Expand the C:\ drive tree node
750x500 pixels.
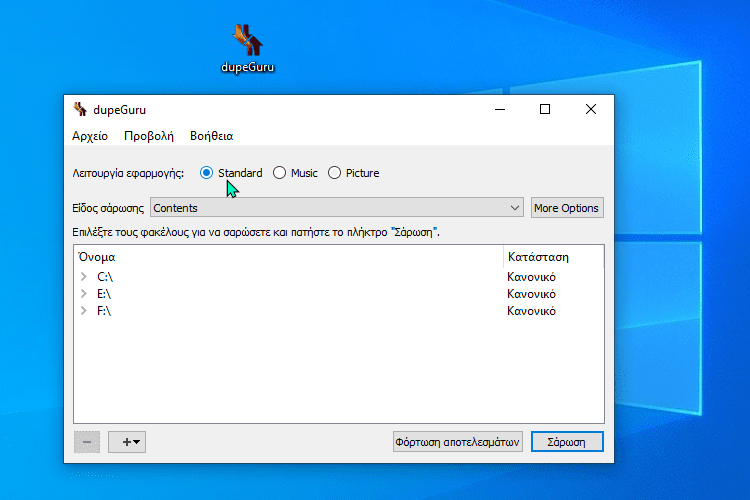pyautogui.click(x=84, y=277)
